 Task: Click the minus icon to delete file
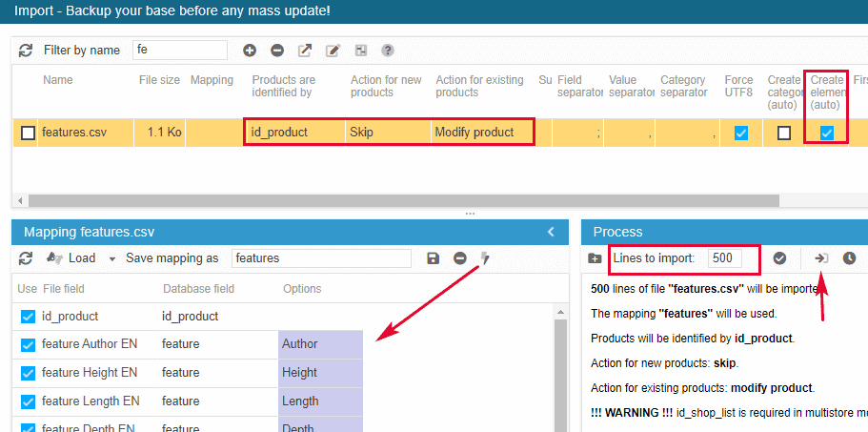tap(277, 51)
